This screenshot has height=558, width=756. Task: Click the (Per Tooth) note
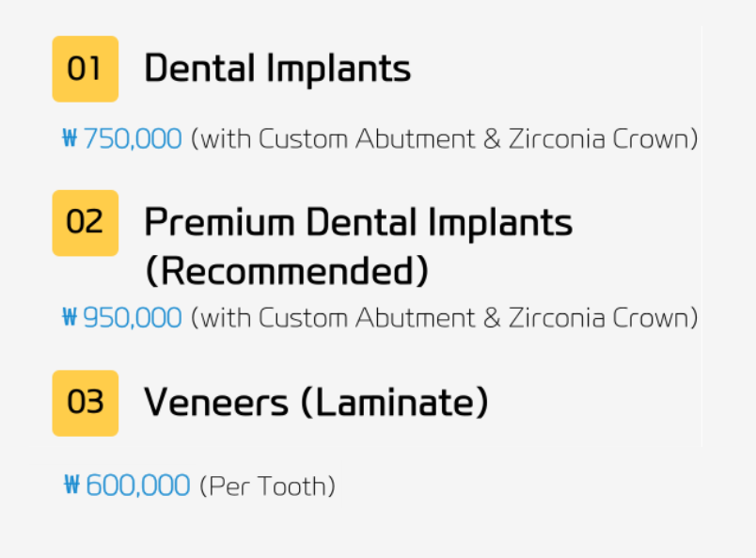click(267, 486)
